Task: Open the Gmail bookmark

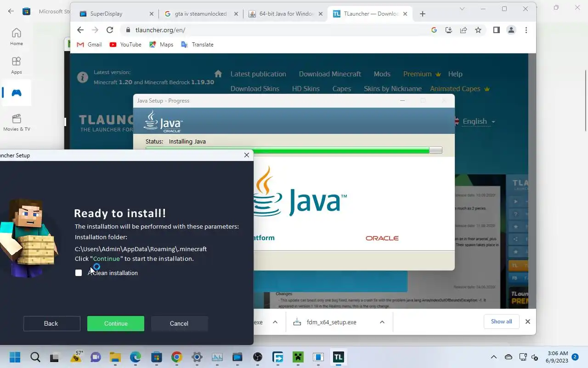Action: coord(89,45)
